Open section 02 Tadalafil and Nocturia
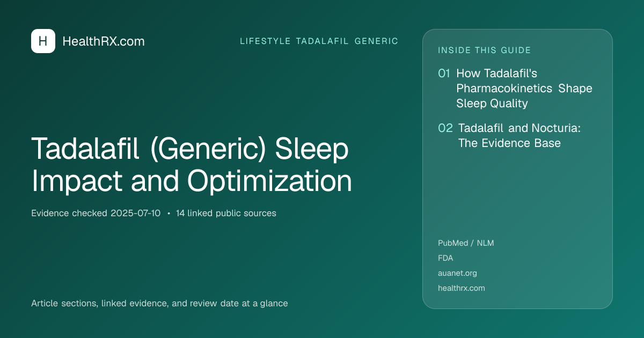This screenshot has width=644, height=338. click(510, 136)
